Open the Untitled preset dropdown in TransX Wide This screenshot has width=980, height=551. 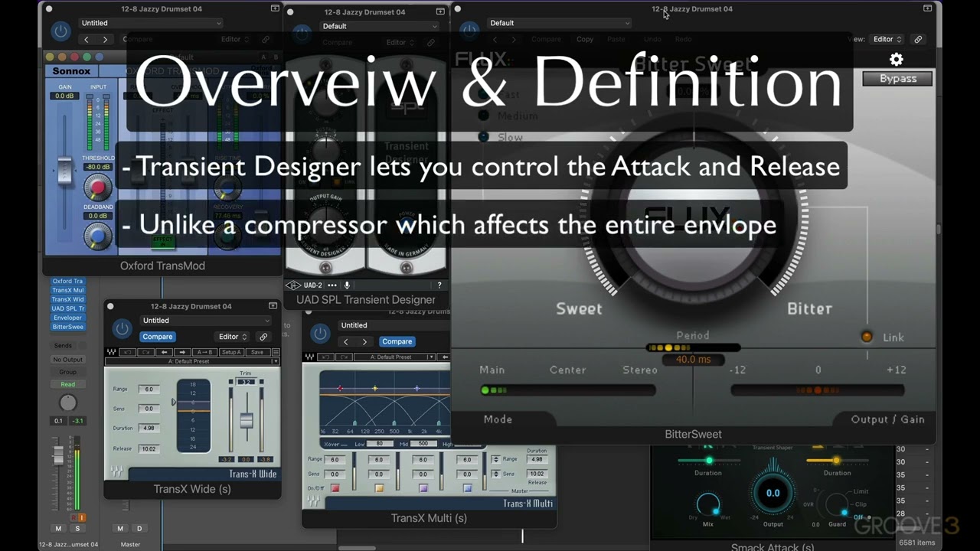tap(205, 321)
